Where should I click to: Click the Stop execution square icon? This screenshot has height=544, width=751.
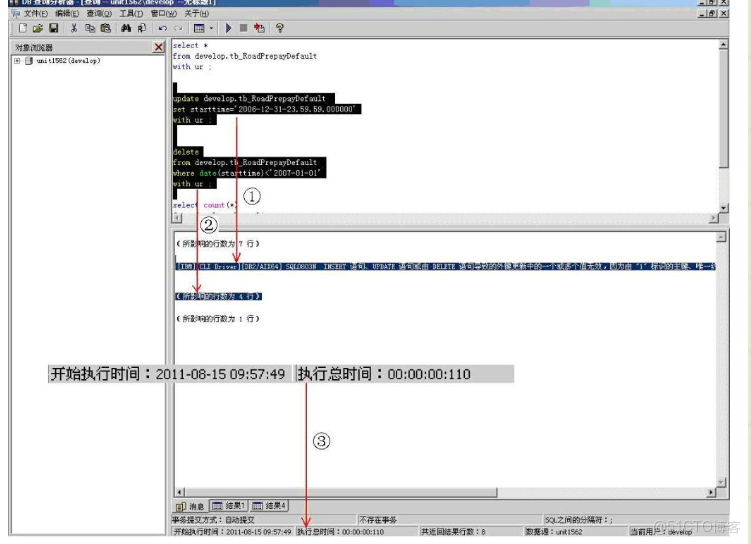point(243,28)
